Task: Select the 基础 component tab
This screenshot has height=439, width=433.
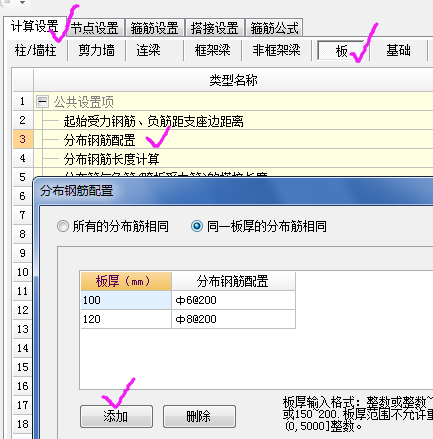Action: [398, 51]
